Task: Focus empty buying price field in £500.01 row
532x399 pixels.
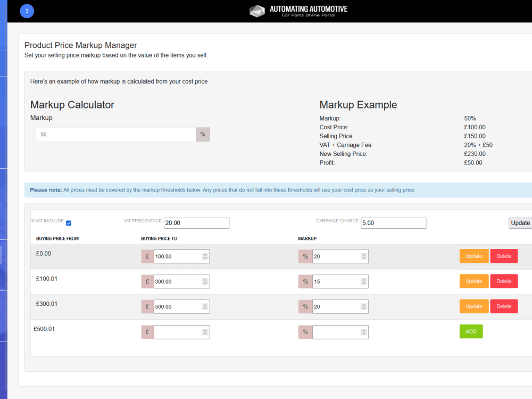Action: (x=181, y=332)
